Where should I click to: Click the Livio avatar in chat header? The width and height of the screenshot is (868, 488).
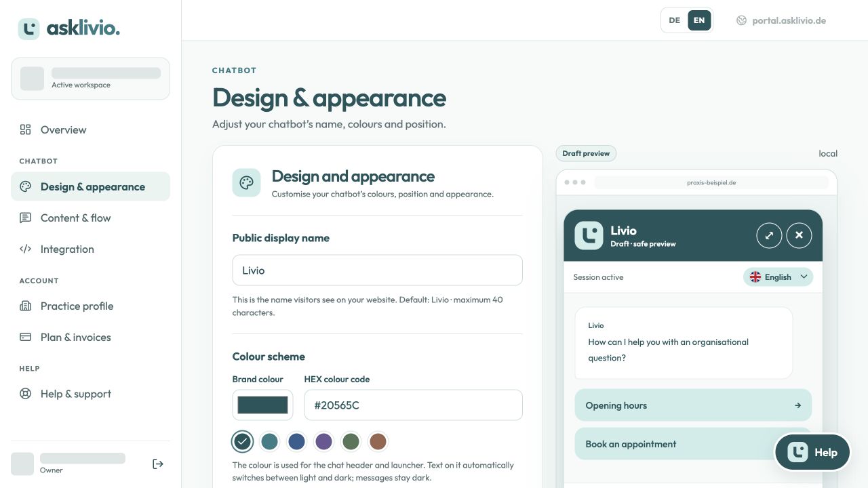(589, 235)
